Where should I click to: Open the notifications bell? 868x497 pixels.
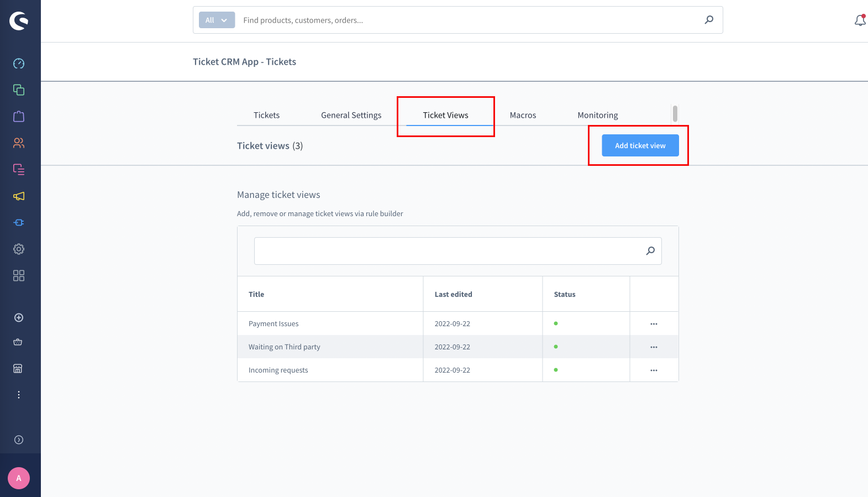pos(860,20)
